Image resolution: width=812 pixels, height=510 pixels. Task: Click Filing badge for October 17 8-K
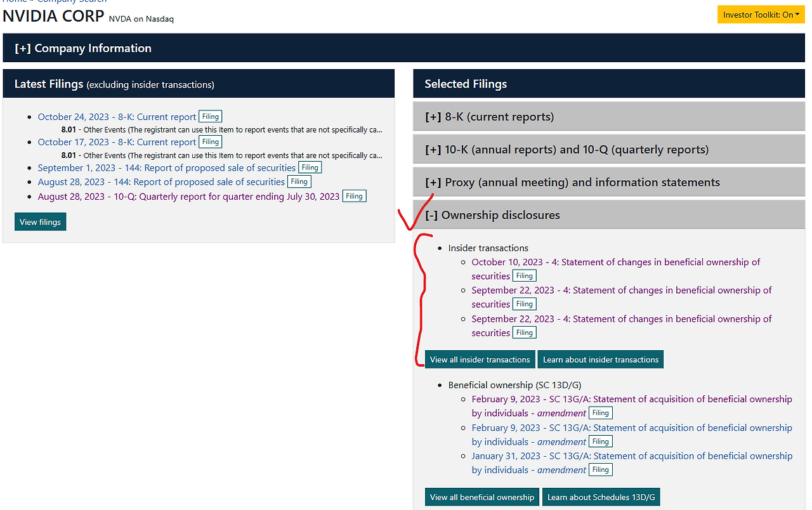click(211, 142)
